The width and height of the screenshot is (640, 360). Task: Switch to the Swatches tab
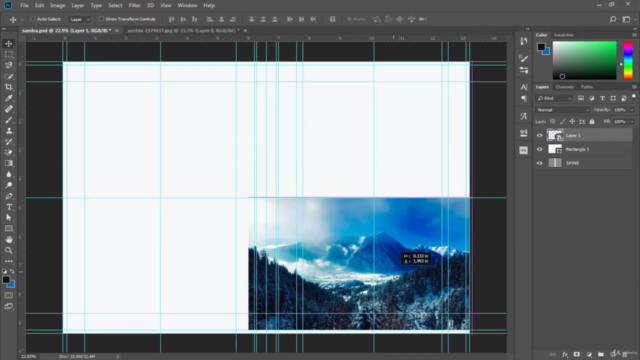tap(563, 35)
